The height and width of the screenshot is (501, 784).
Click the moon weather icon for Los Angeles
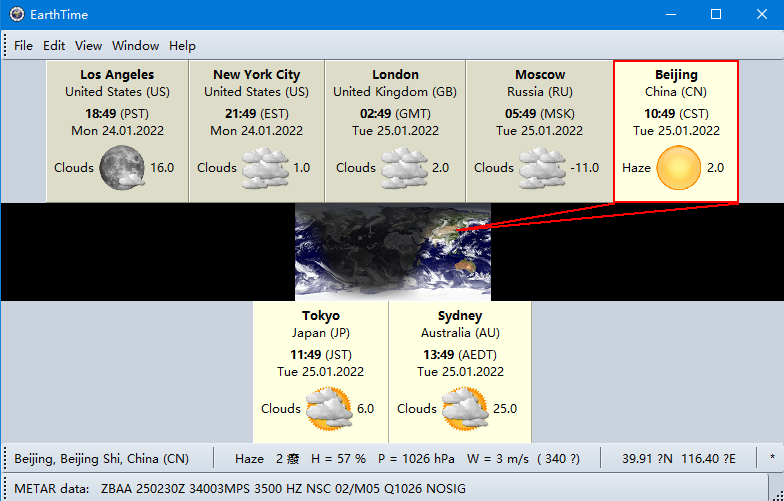point(122,168)
